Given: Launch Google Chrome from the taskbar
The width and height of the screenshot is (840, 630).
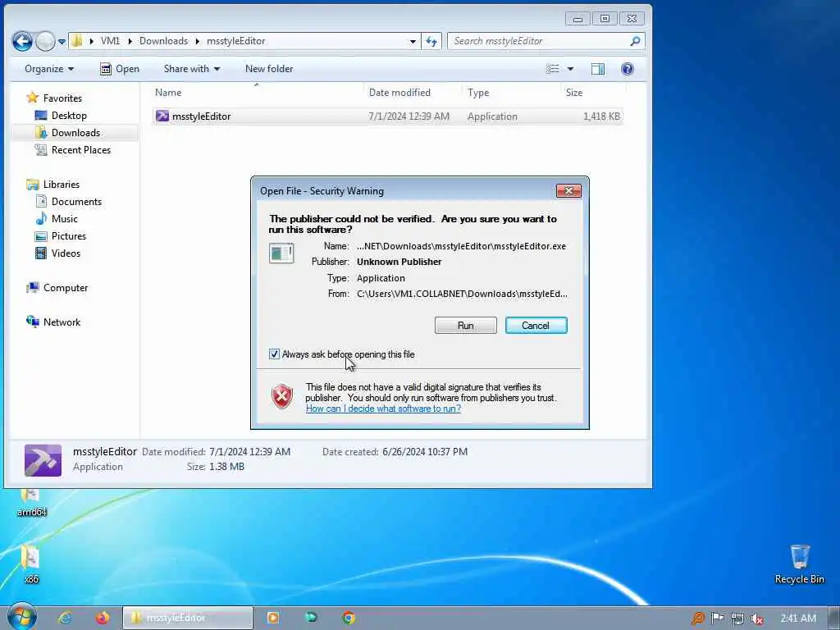Looking at the screenshot, I should [348, 619].
